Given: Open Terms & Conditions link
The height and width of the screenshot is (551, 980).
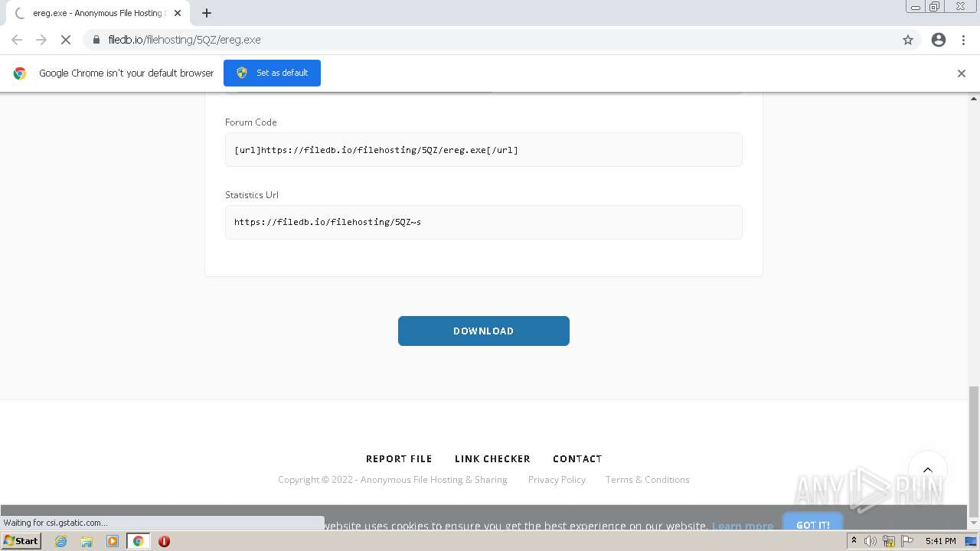Looking at the screenshot, I should pos(647,480).
